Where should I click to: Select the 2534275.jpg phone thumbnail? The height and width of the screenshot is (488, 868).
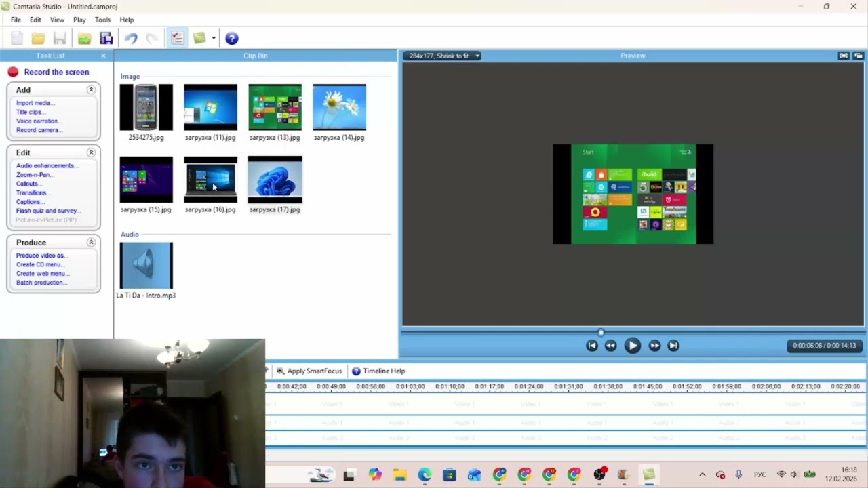click(x=146, y=108)
